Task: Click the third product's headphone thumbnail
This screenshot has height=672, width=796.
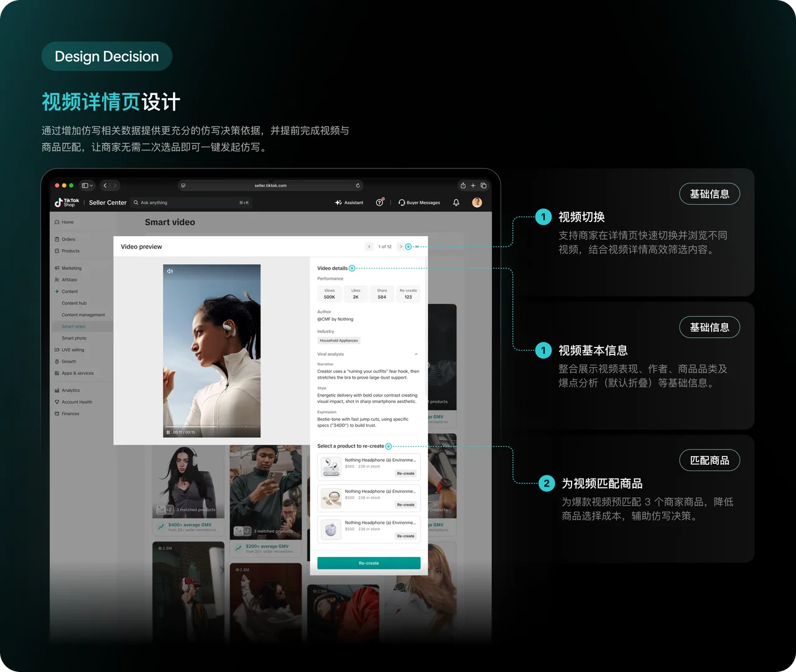Action: [x=331, y=530]
